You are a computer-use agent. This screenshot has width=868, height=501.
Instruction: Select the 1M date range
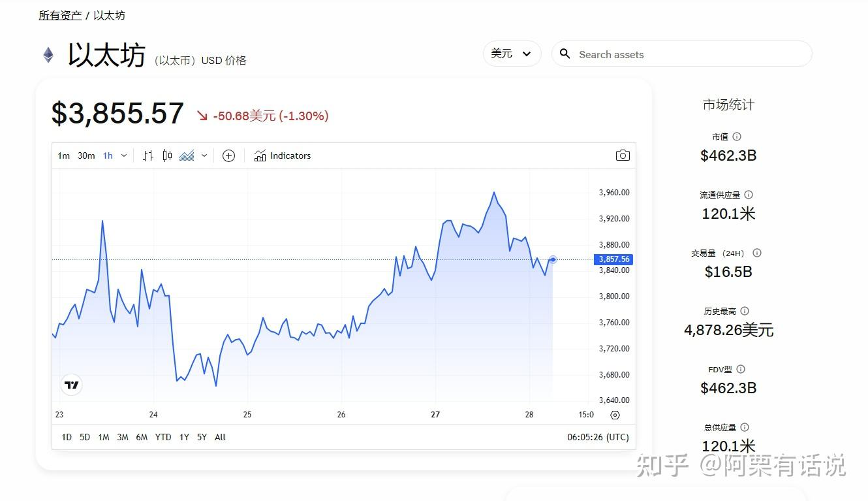tap(104, 437)
